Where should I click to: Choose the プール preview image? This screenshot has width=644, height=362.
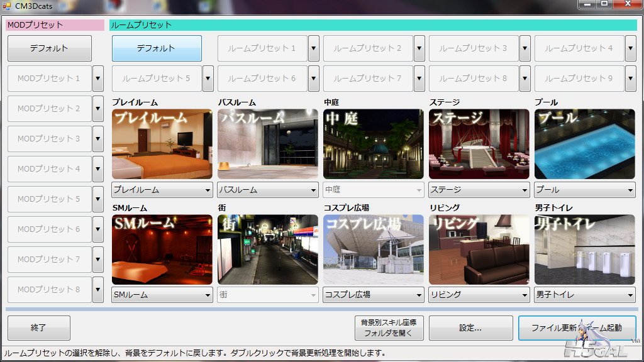[585, 144]
